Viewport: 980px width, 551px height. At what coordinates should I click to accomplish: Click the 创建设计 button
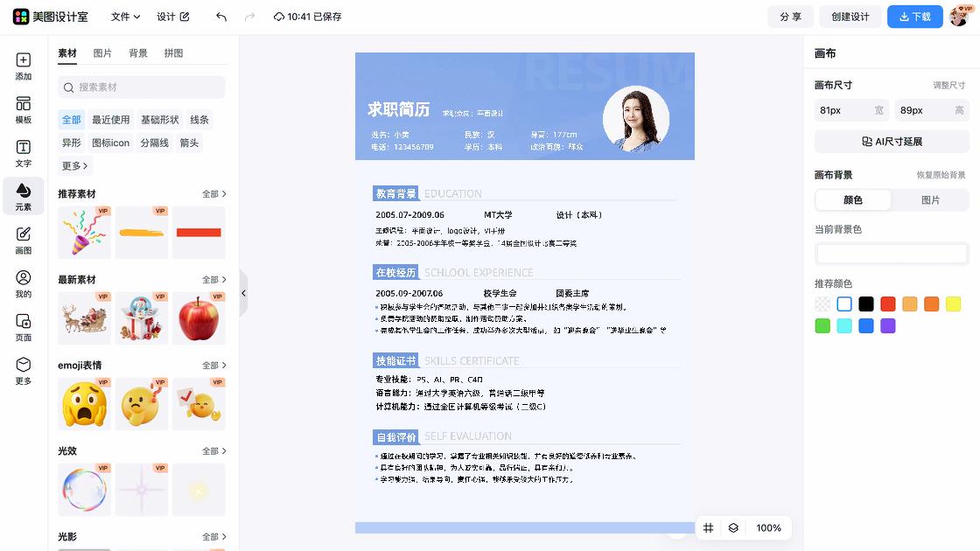850,17
